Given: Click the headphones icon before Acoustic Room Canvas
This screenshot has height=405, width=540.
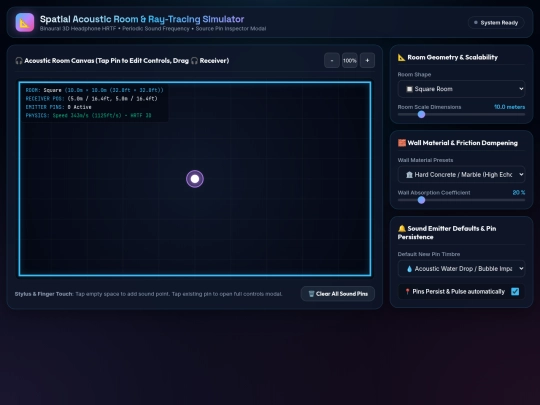Looking at the screenshot, I should 19,61.
